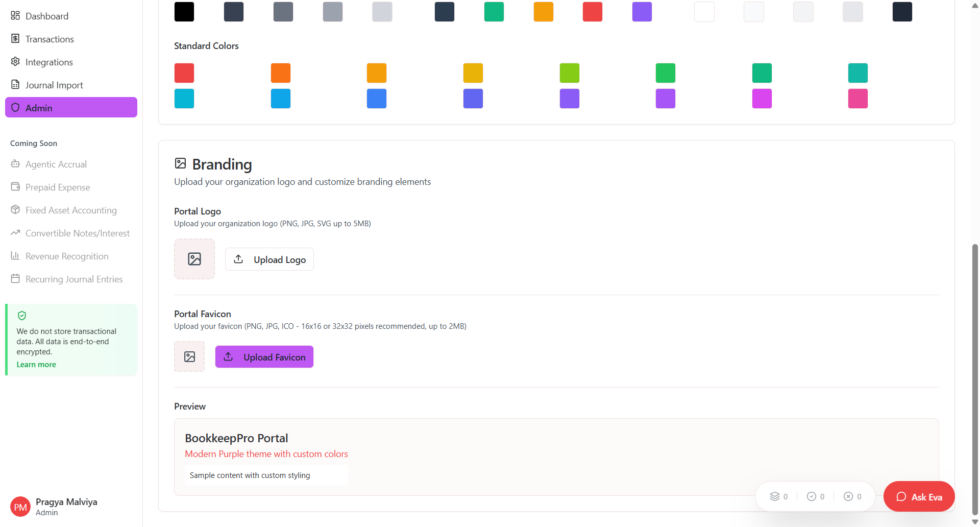Pick the red standard color swatch
980x527 pixels.
[x=184, y=73]
